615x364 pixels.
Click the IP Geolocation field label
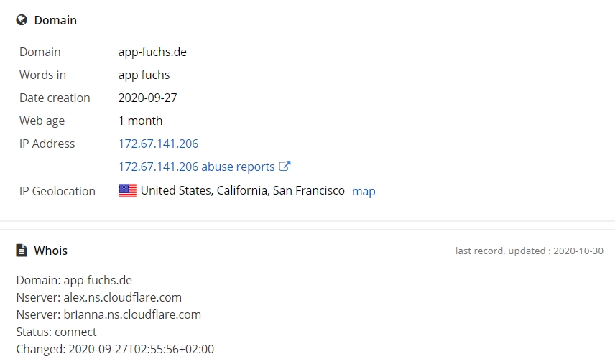pyautogui.click(x=57, y=191)
